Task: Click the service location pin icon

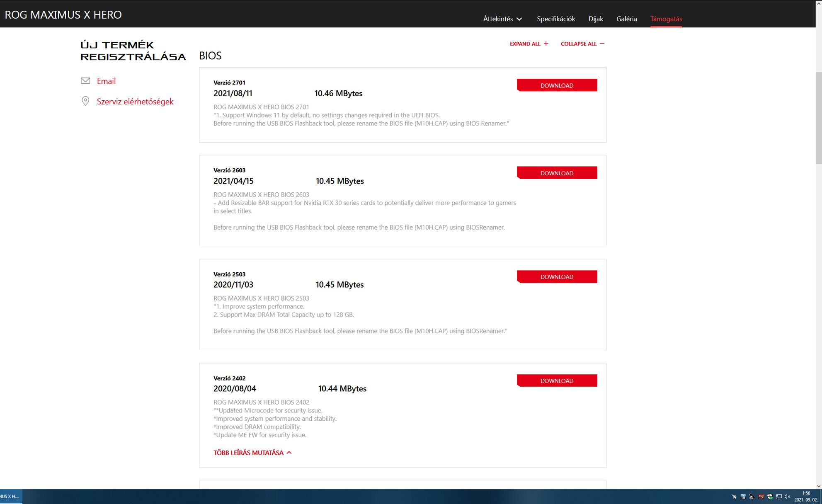Action: pyautogui.click(x=85, y=101)
